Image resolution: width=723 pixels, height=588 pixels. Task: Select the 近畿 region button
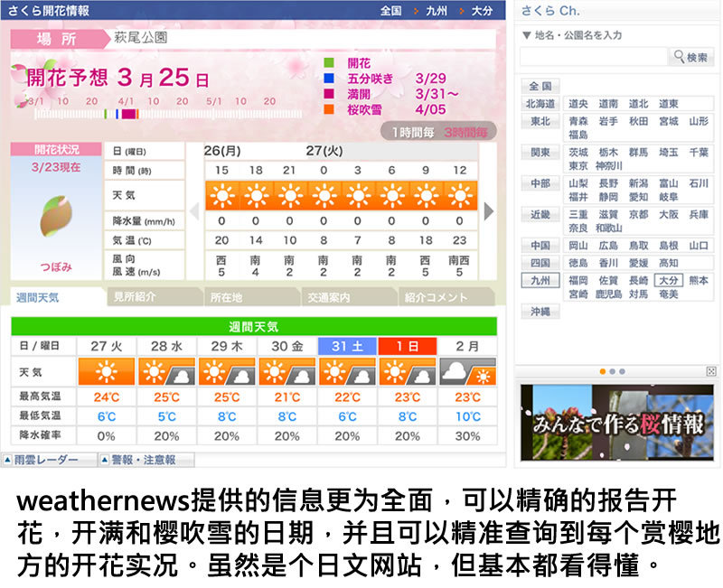pos(540,214)
